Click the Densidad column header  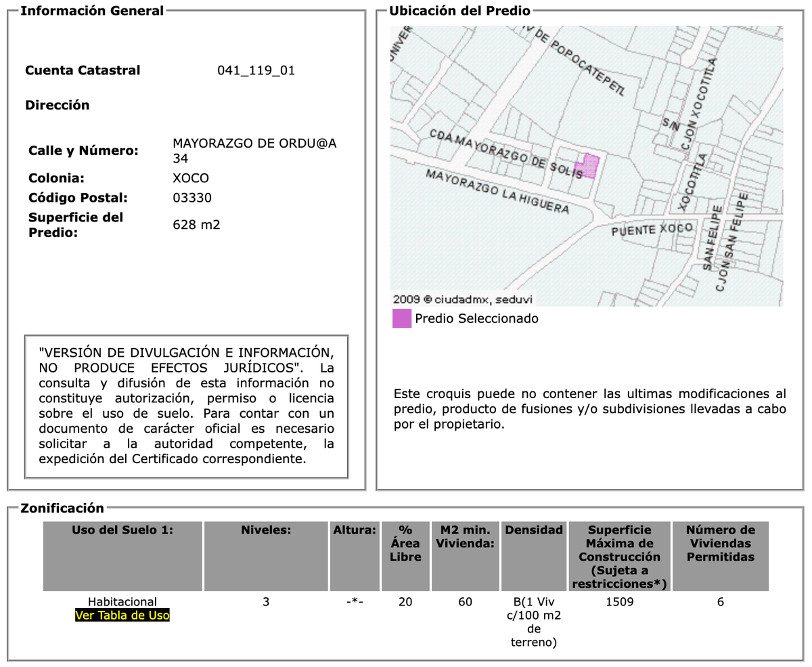(534, 556)
